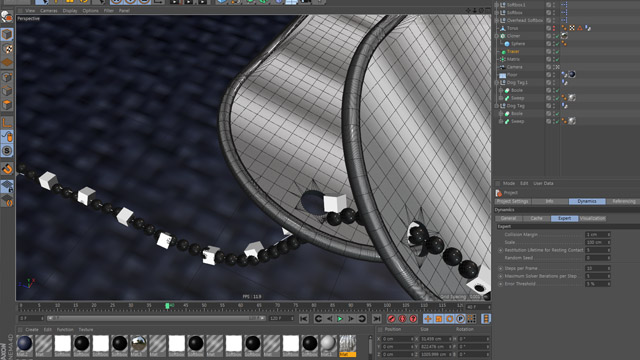Go to end of animation

377,319
